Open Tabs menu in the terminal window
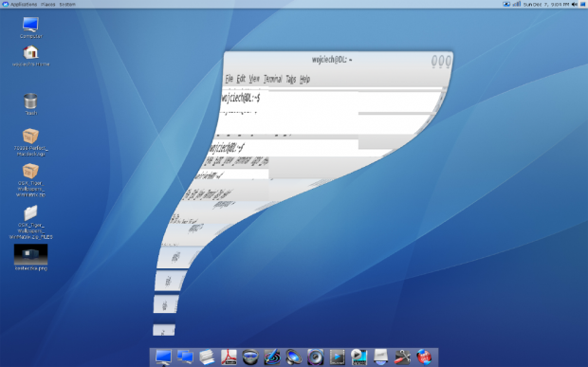 291,79
